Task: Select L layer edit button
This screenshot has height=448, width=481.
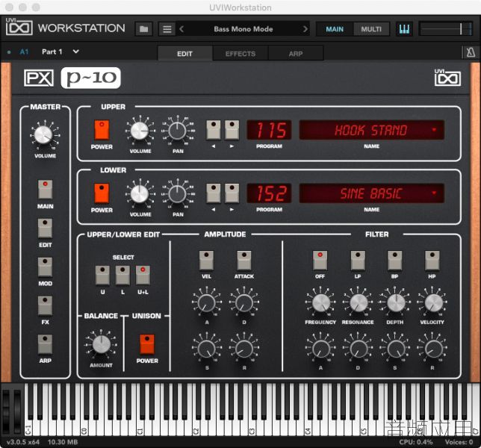Action: (x=122, y=276)
